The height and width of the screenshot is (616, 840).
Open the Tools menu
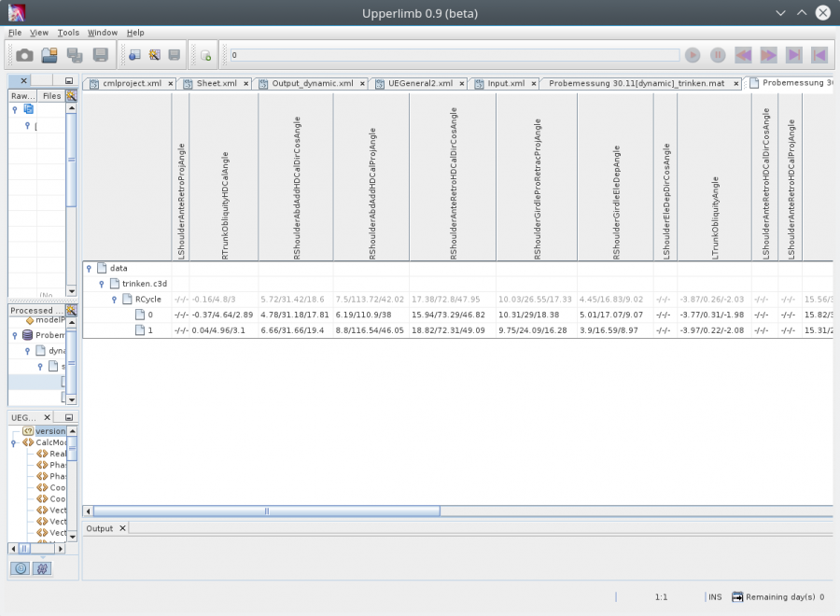click(x=68, y=33)
